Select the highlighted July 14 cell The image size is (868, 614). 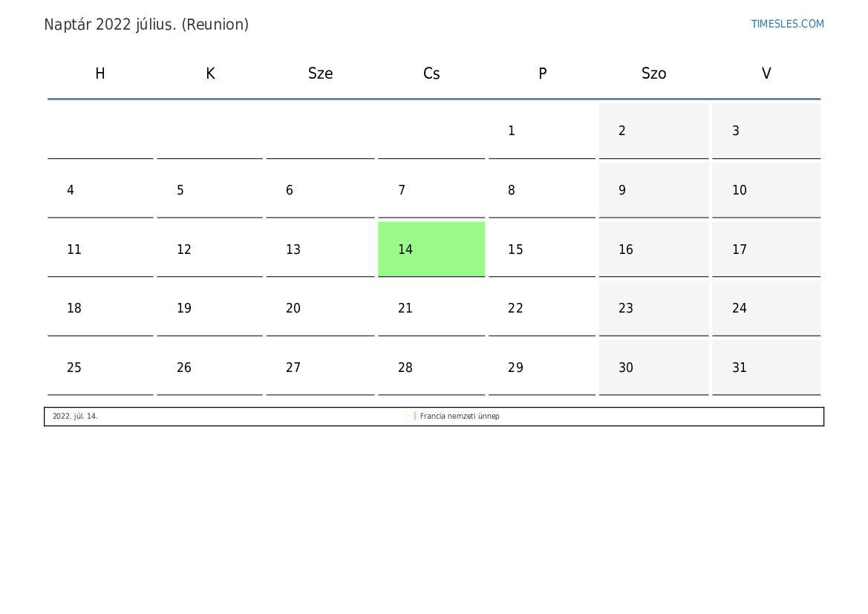tap(431, 249)
